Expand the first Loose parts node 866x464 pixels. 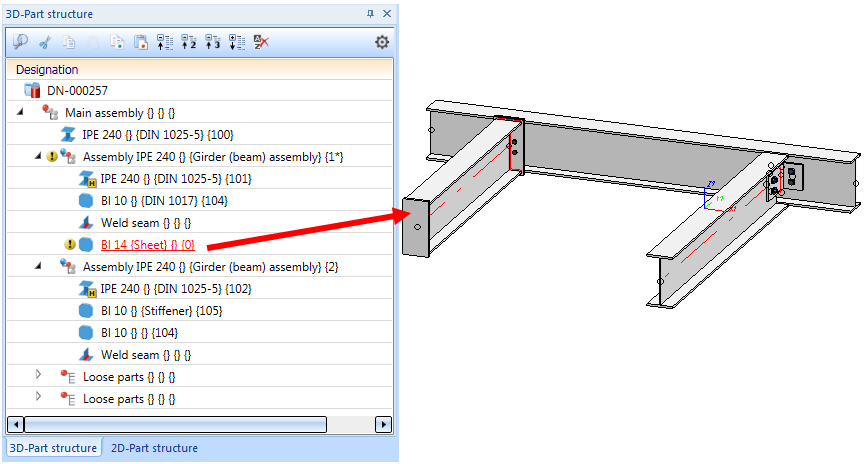pyautogui.click(x=38, y=375)
